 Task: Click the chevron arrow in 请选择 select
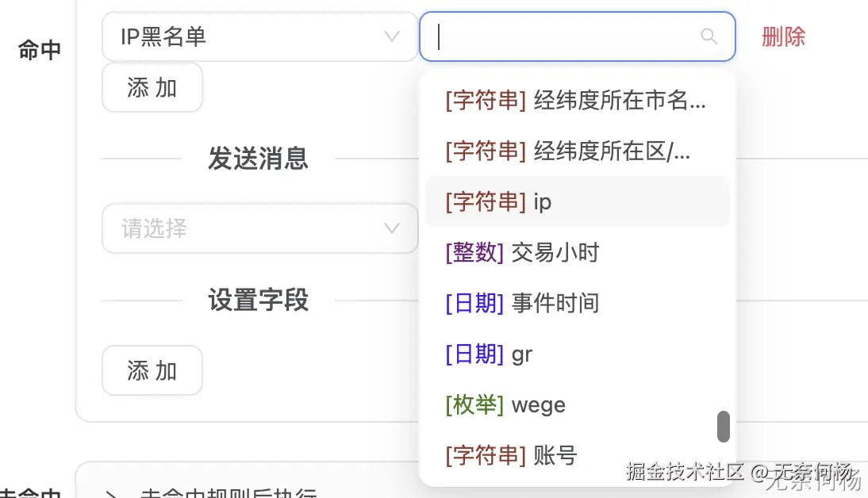pyautogui.click(x=391, y=228)
